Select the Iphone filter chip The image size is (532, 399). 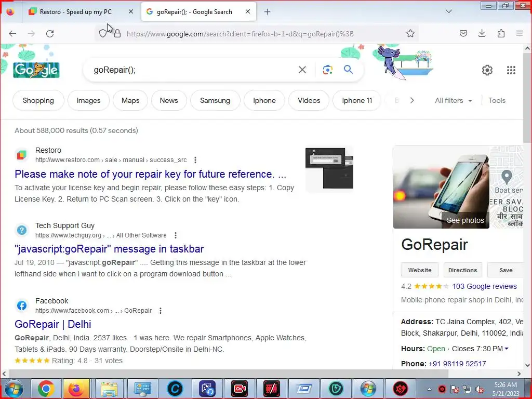point(264,100)
